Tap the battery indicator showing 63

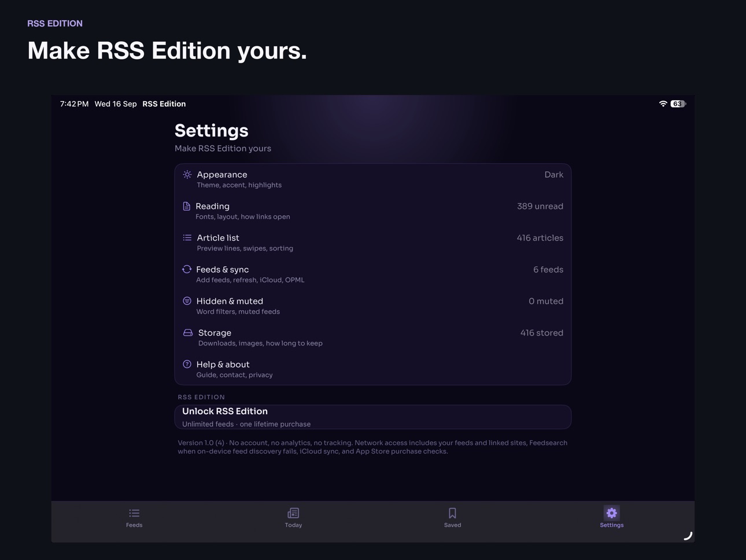(678, 104)
